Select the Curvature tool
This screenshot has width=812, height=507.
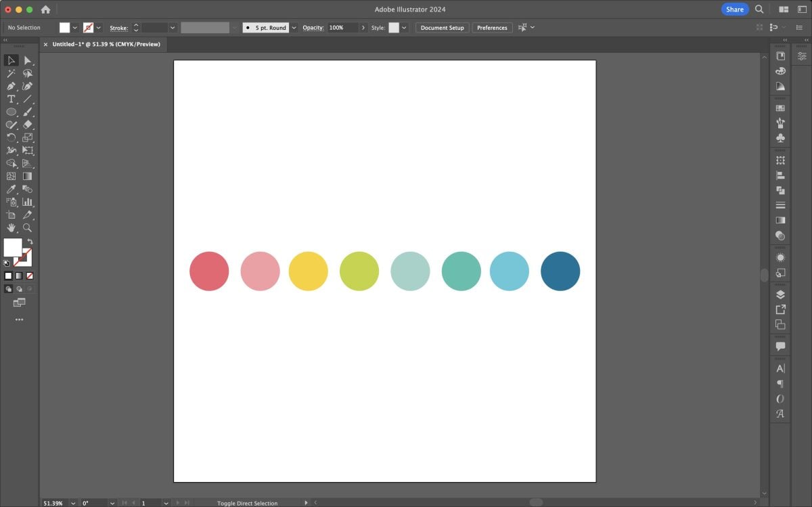coord(28,86)
